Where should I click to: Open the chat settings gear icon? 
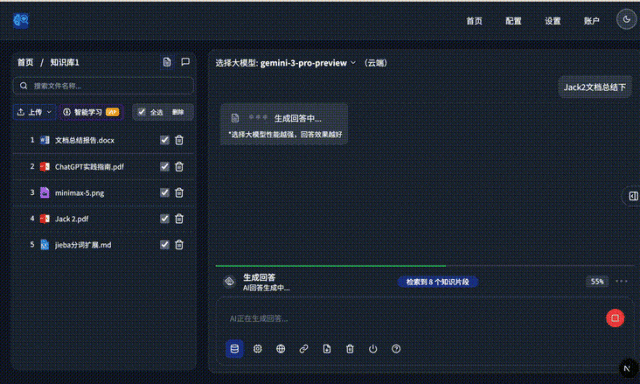pyautogui.click(x=258, y=349)
